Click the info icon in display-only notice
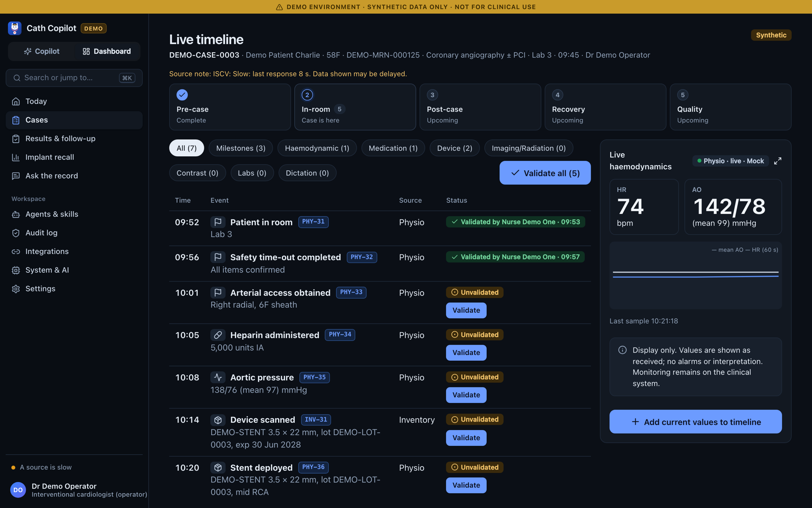Image resolution: width=812 pixels, height=508 pixels. 623,350
